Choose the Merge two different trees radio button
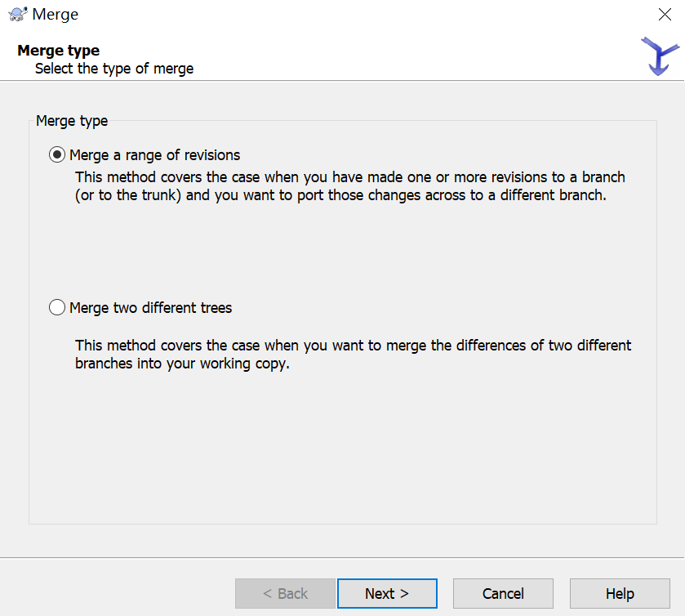 [57, 308]
